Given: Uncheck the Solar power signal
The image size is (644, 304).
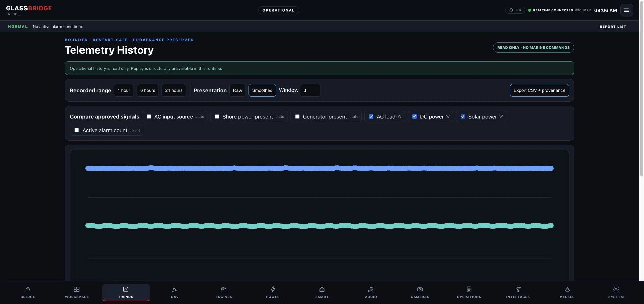Looking at the screenshot, I should [463, 117].
